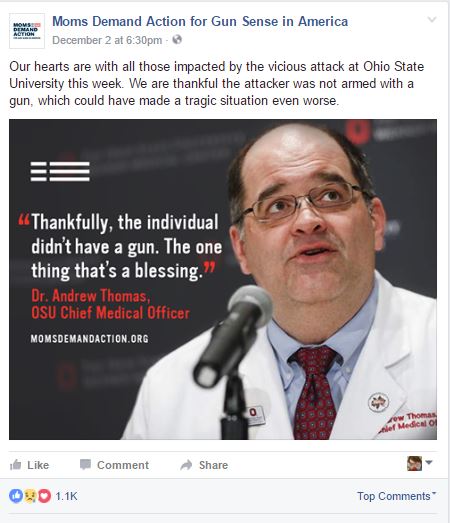Click the blue Like reaction icon
450x523 pixels.
pos(16,496)
